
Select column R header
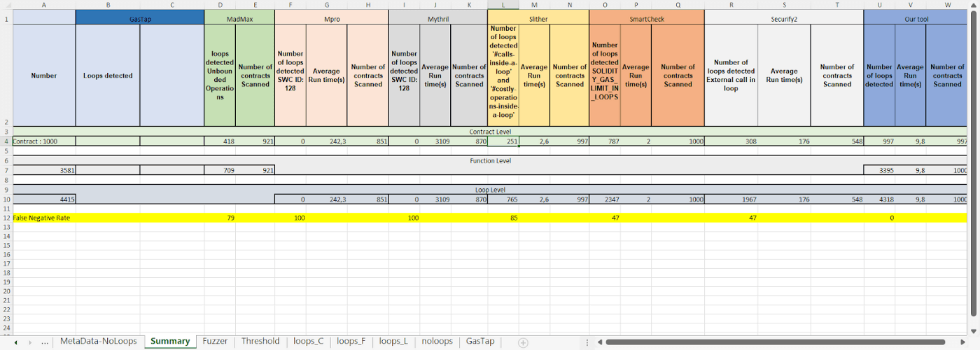tap(731, 3)
